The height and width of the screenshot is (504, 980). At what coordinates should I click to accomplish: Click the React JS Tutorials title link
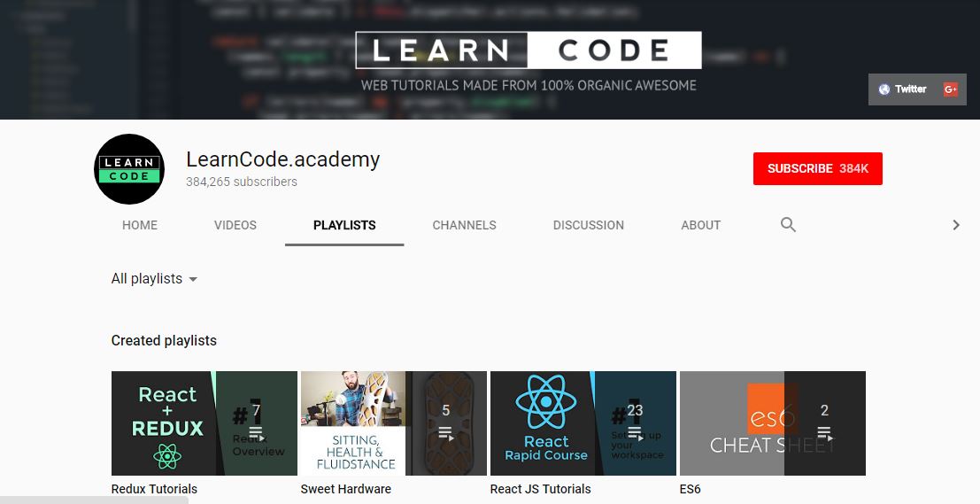click(x=541, y=489)
